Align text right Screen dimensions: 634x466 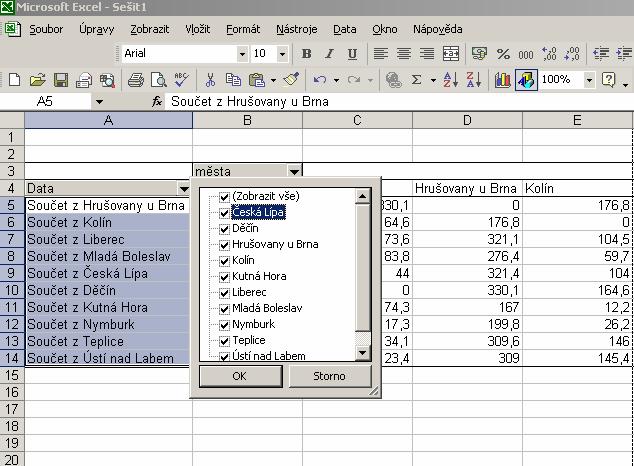pyautogui.click(x=427, y=54)
